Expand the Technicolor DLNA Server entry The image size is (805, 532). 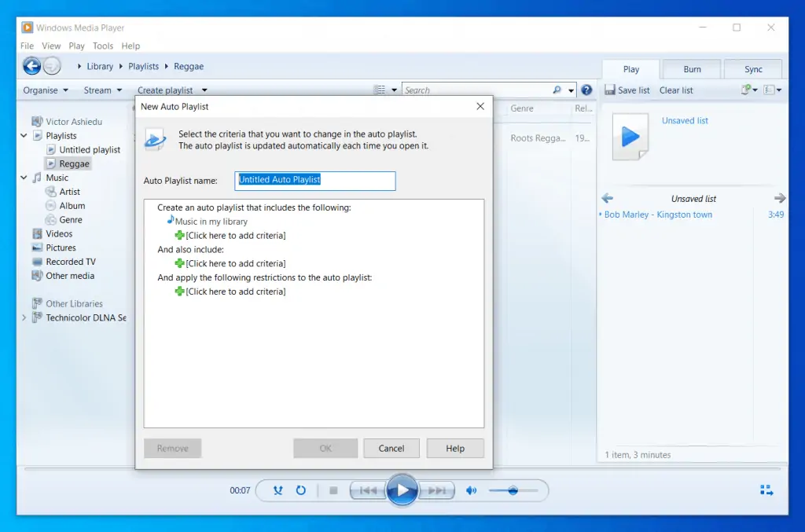pyautogui.click(x=23, y=317)
